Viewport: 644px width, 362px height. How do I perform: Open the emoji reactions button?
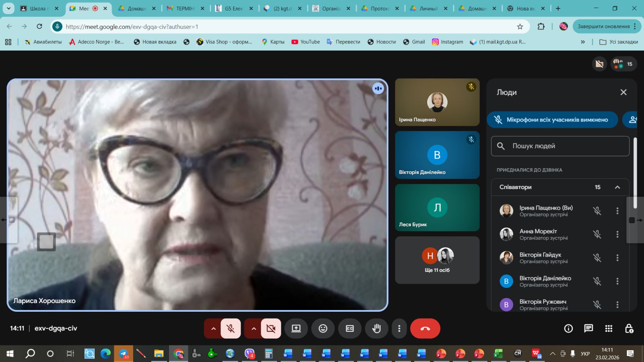[323, 329]
